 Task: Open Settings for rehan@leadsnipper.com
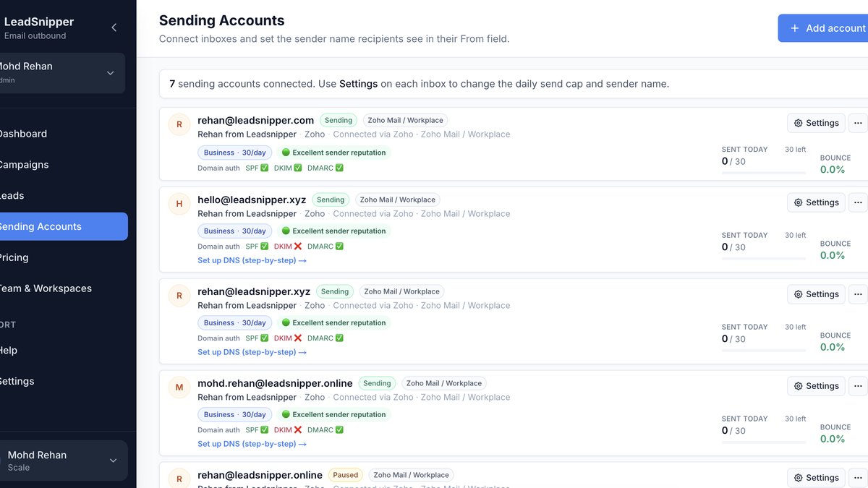coord(816,123)
